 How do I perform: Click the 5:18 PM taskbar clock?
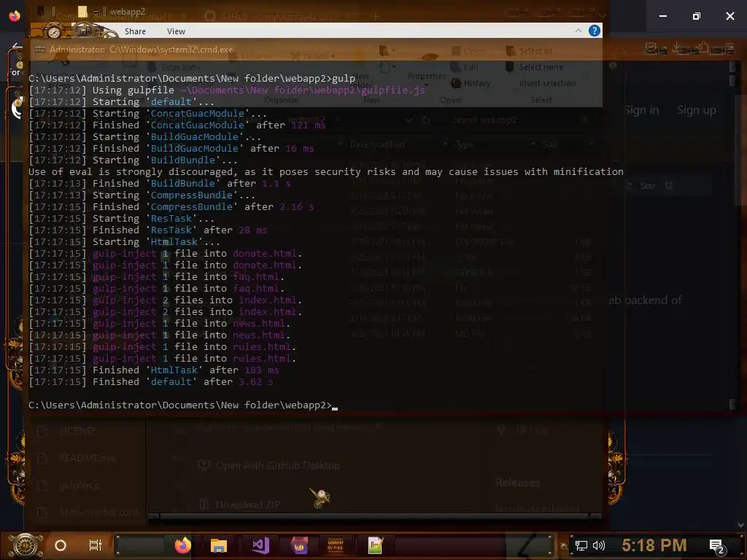pos(654,545)
